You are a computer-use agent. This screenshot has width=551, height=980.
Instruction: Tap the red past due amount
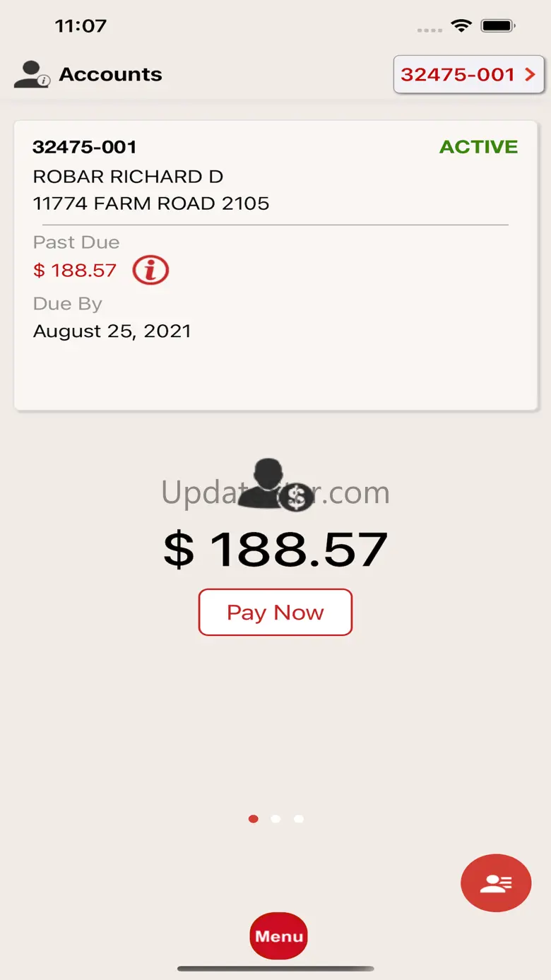(75, 271)
